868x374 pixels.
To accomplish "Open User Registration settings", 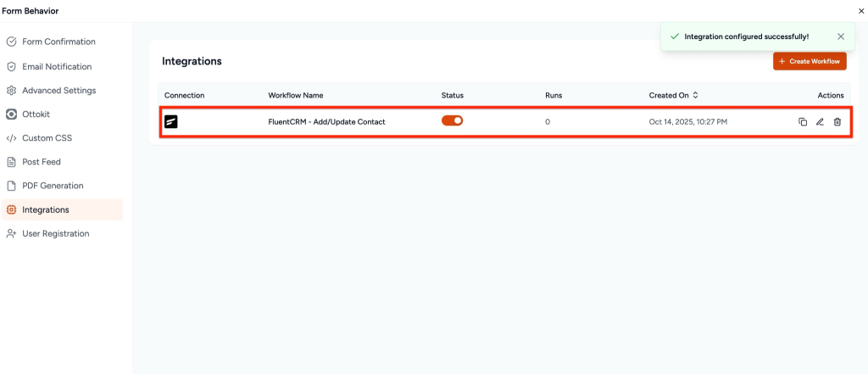I will pyautogui.click(x=62, y=234).
